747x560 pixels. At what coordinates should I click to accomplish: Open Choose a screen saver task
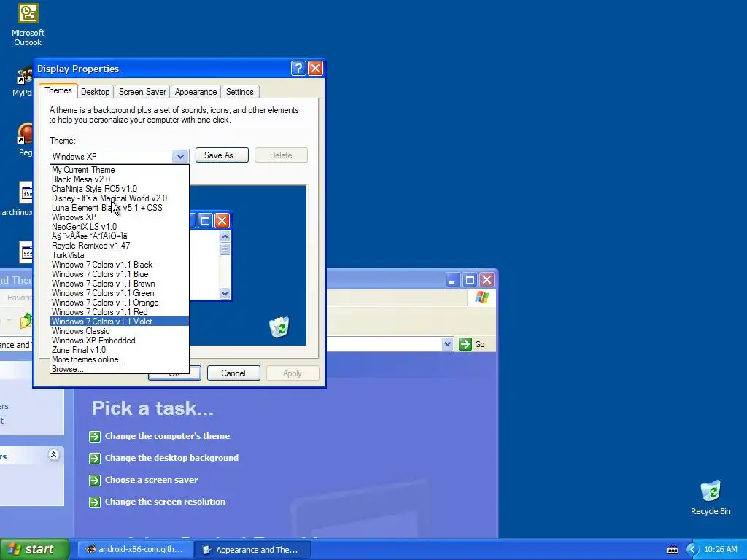point(151,480)
